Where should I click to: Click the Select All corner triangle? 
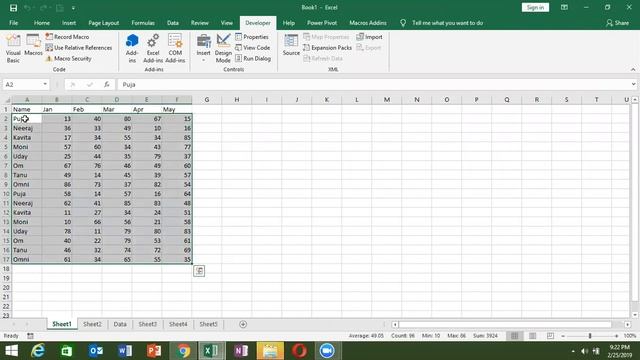7,100
